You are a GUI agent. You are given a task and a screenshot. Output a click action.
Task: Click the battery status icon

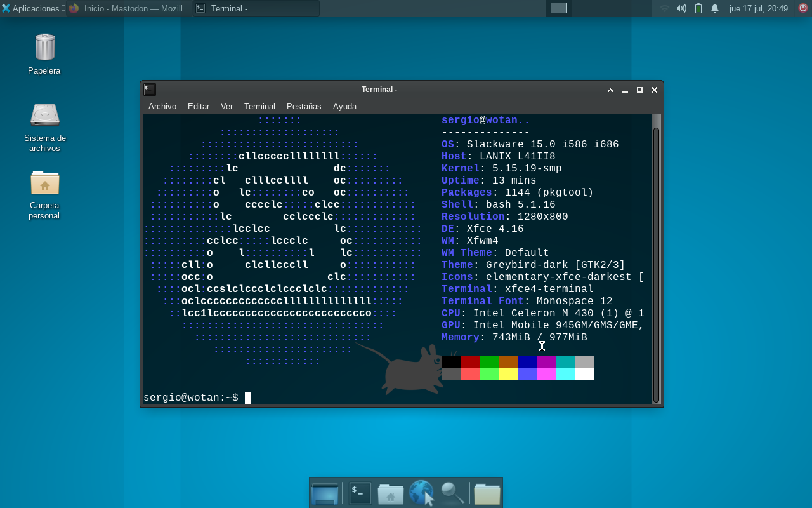[698, 8]
